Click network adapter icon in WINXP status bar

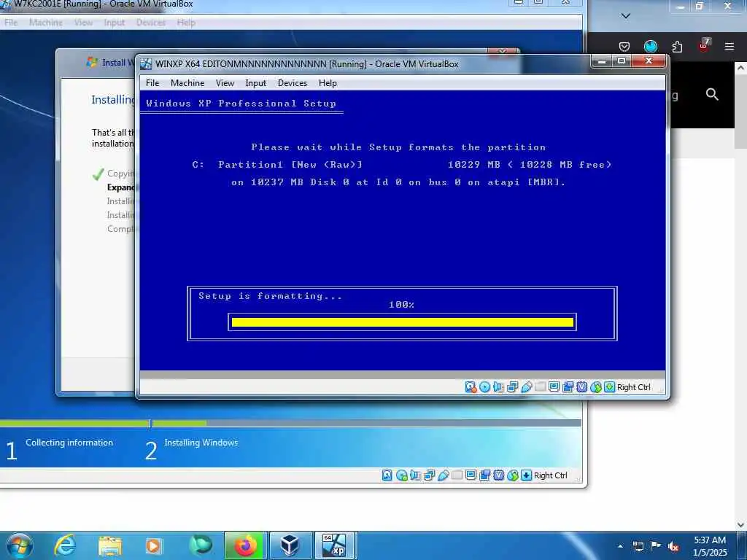pos(512,387)
